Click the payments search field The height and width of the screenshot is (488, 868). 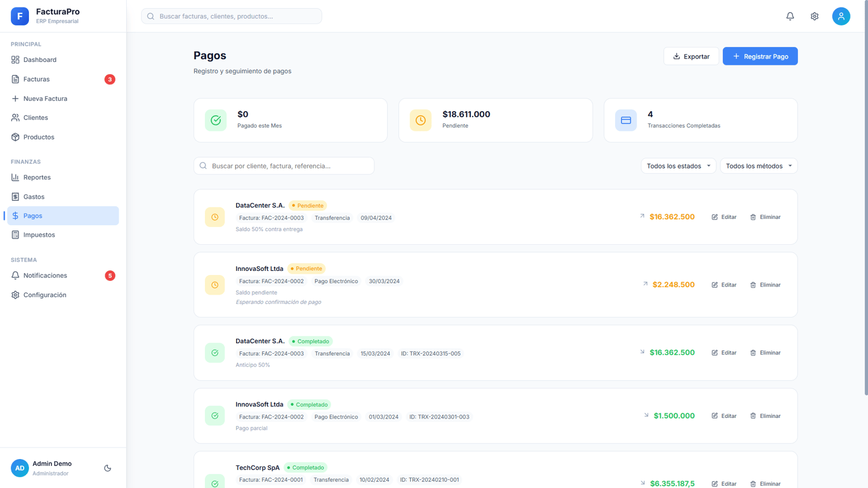[284, 166]
